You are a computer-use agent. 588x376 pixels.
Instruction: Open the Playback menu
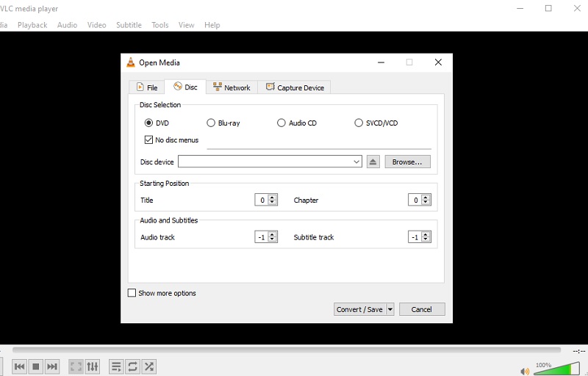point(32,25)
